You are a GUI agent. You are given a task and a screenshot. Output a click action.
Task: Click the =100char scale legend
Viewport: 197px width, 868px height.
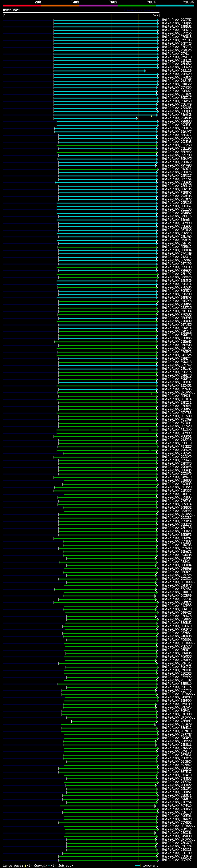(147, 866)
